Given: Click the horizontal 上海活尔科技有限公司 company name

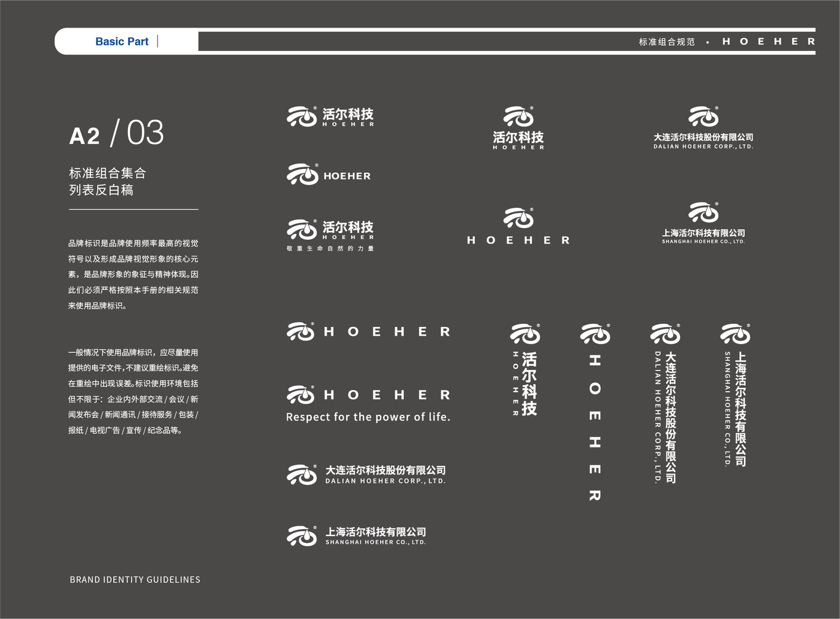Looking at the screenshot, I should pyautogui.click(x=376, y=532).
